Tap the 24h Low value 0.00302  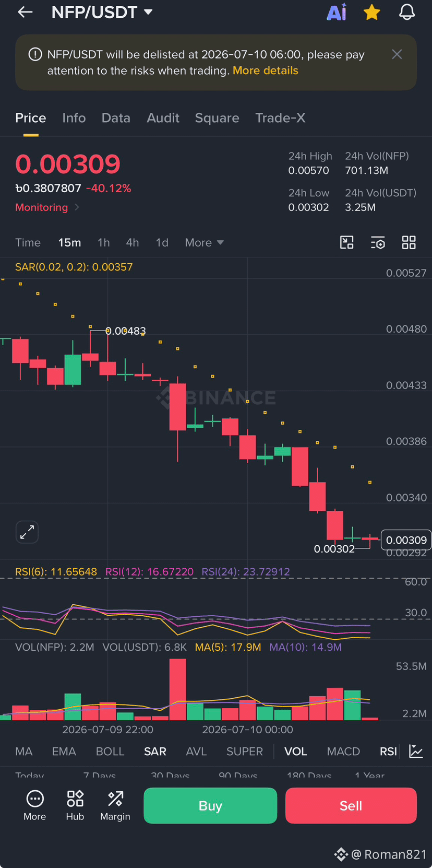[x=309, y=208]
